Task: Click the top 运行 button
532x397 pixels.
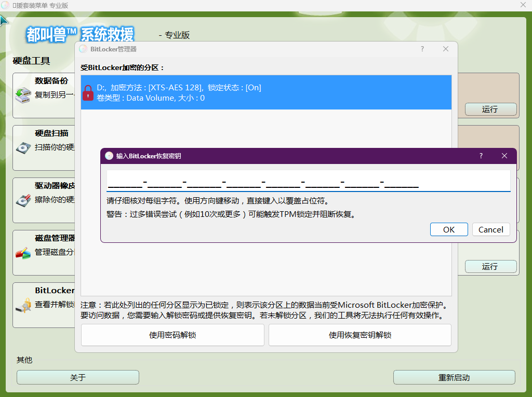Action: (490, 109)
